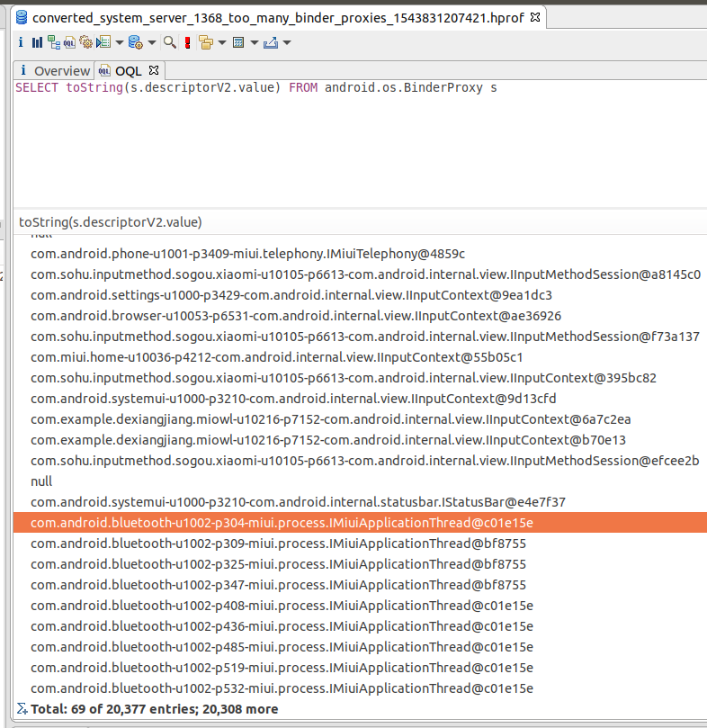Select bluetooth p485 IMiuiApplicationThread row
The width and height of the screenshot is (707, 728).
[360, 647]
